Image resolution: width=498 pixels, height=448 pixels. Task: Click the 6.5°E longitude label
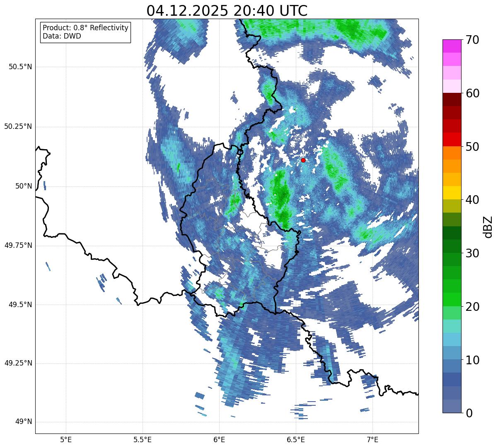pos(296,439)
